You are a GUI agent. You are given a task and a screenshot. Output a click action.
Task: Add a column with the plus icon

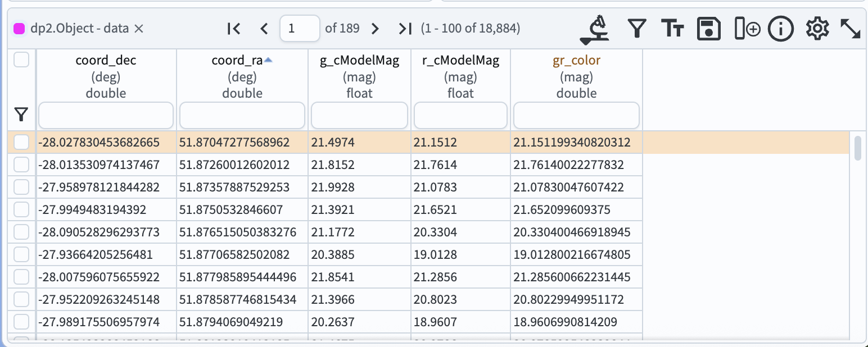[747, 29]
